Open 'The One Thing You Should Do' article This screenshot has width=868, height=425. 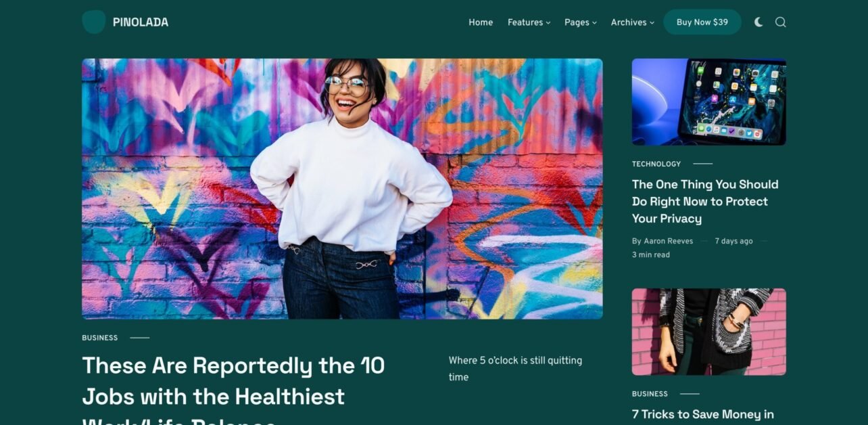[x=705, y=201]
